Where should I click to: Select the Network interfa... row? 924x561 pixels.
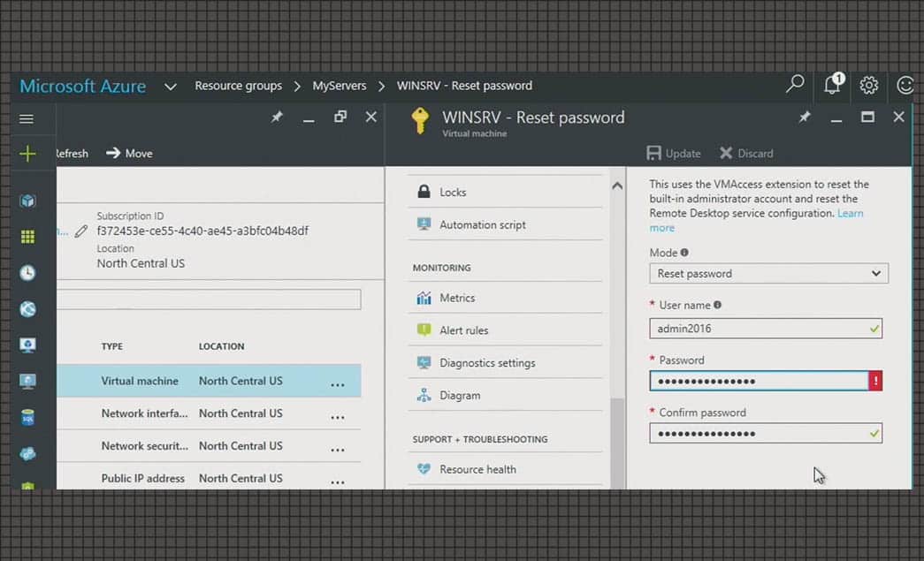[x=210, y=413]
